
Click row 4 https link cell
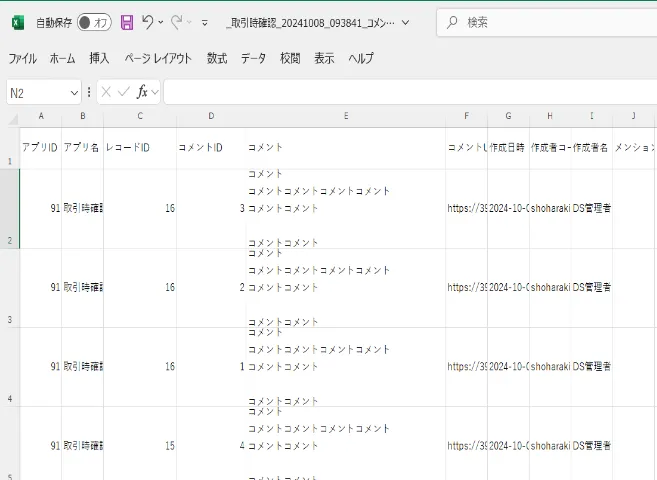466,367
